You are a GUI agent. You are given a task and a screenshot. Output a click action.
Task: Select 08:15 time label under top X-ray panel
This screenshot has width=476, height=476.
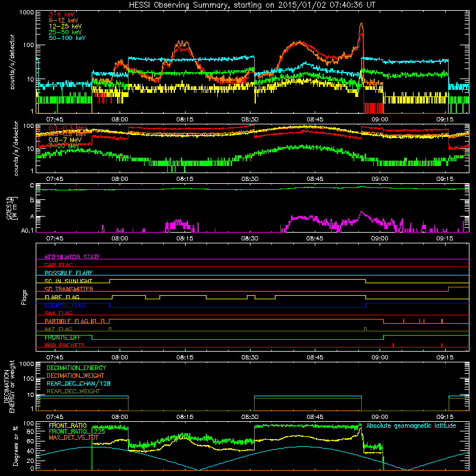coord(185,120)
